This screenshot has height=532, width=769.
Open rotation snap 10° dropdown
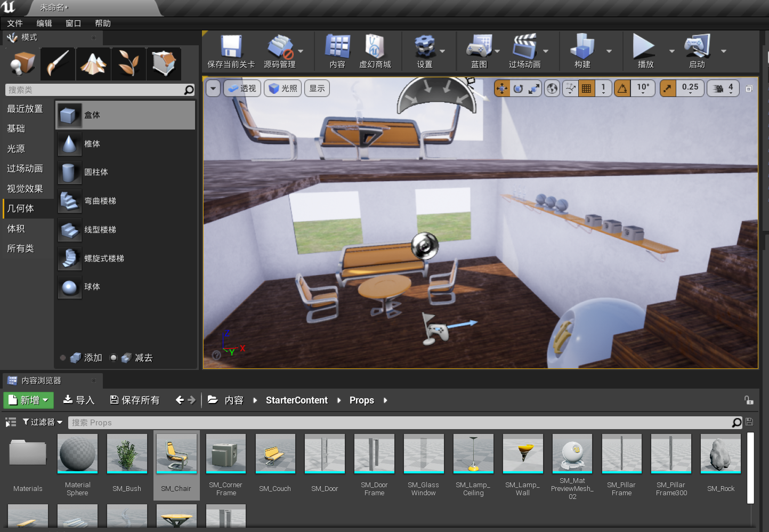(x=643, y=88)
